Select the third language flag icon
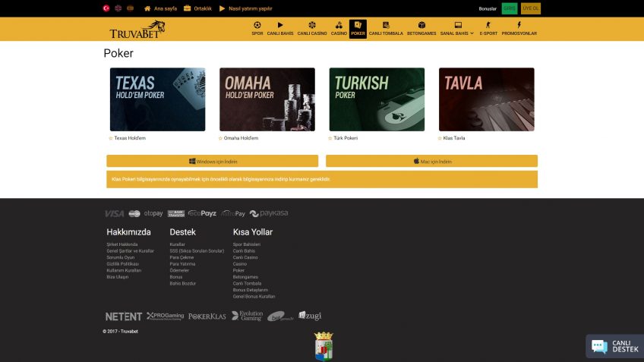 point(130,8)
